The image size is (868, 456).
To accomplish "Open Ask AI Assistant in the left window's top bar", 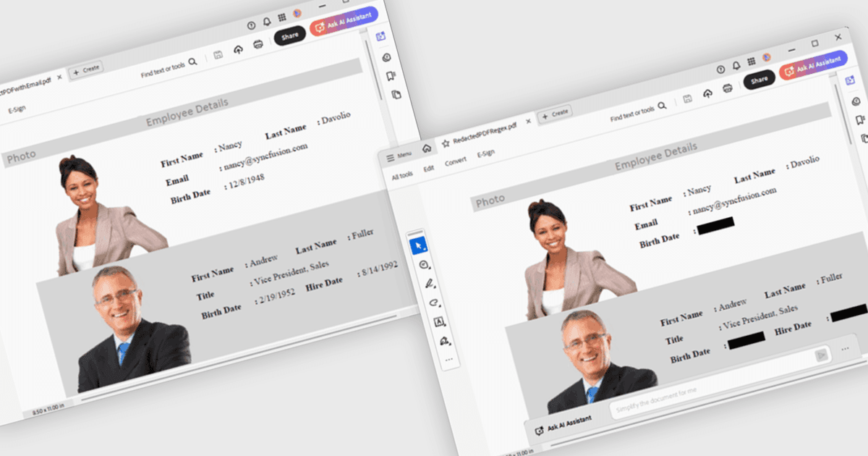I will pyautogui.click(x=344, y=22).
